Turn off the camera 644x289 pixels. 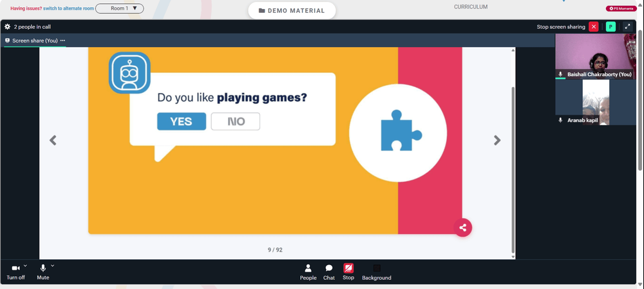[x=15, y=272]
